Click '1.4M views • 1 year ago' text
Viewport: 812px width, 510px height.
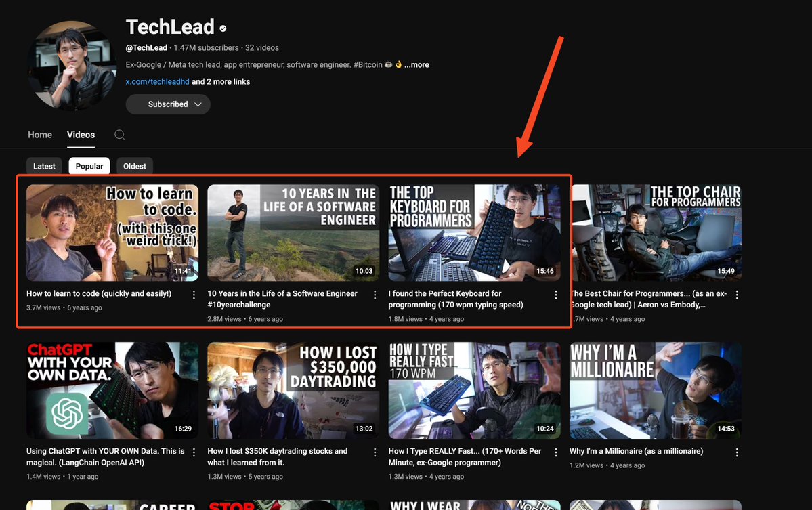(63, 477)
